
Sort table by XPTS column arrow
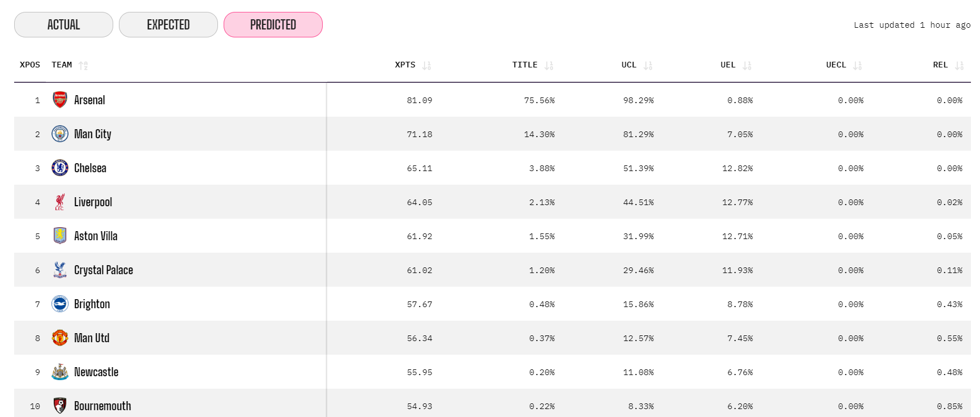427,66
